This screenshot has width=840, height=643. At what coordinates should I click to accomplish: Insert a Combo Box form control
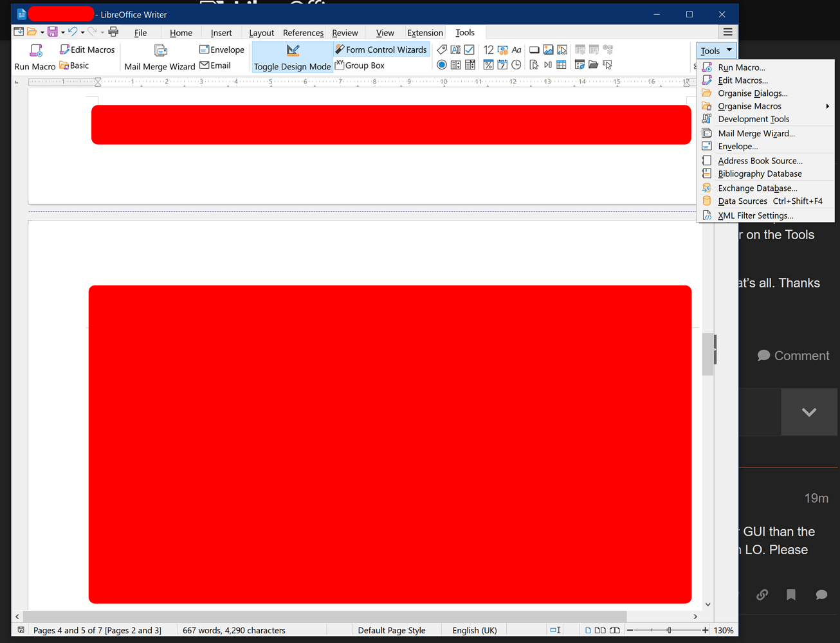click(x=470, y=65)
